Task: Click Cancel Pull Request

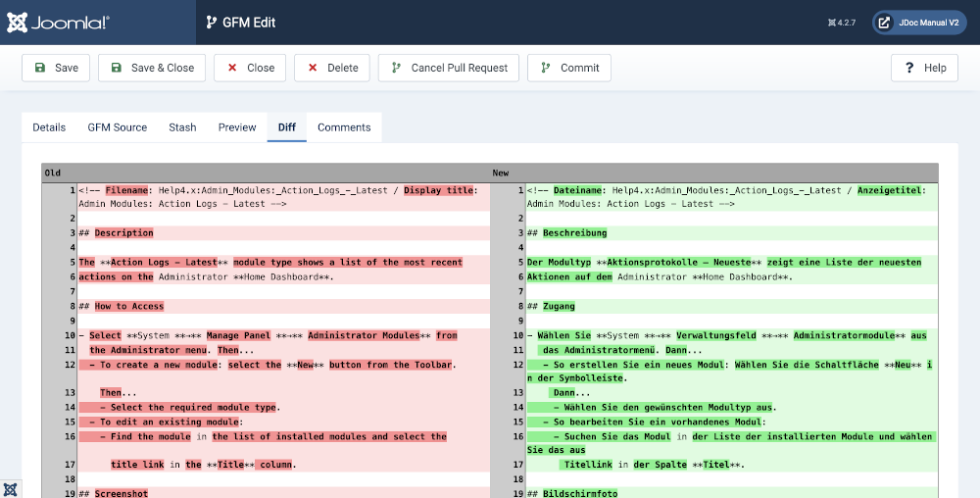Action: [x=449, y=68]
